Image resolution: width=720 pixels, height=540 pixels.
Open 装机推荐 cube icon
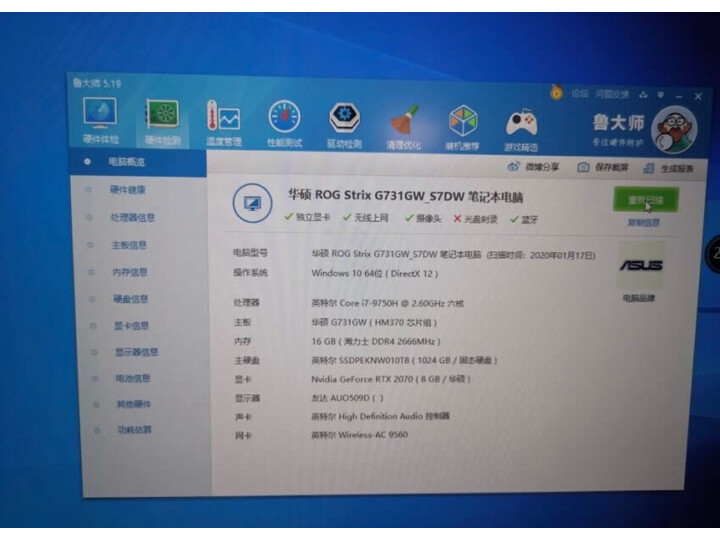pyautogui.click(x=463, y=122)
